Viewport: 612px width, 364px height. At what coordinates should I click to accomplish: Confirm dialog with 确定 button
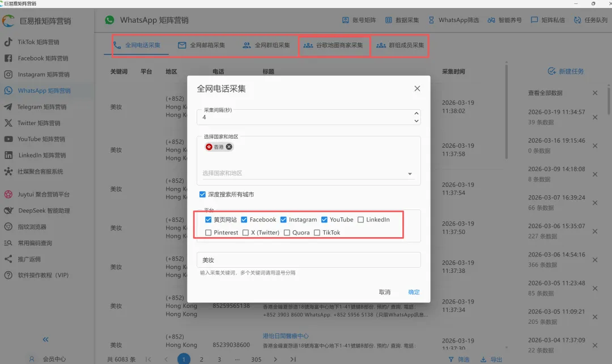pos(414,292)
